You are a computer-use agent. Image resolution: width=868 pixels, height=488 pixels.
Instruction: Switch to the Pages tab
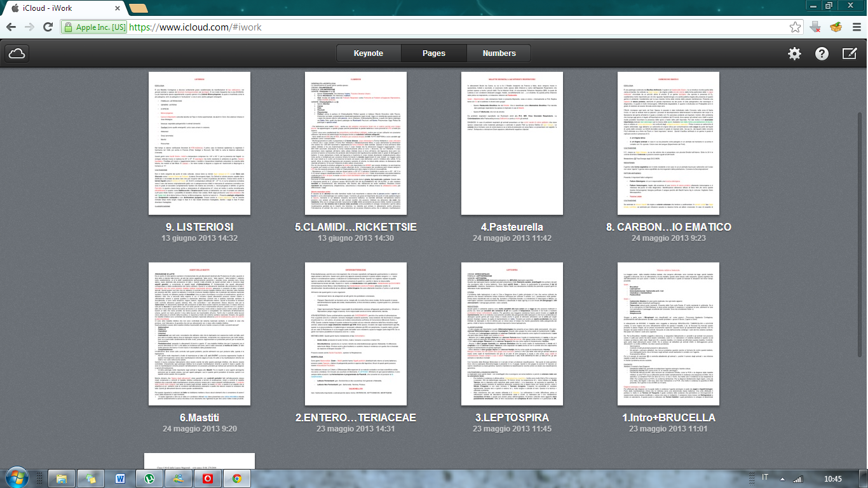[434, 53]
